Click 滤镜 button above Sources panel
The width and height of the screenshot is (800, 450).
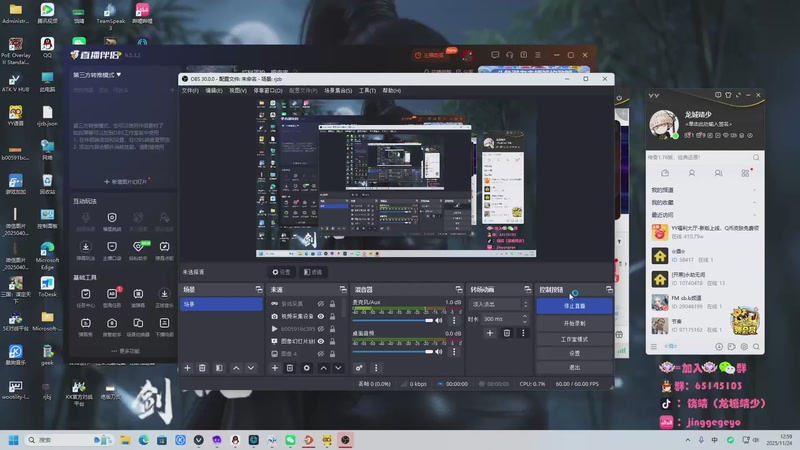pyautogui.click(x=313, y=272)
